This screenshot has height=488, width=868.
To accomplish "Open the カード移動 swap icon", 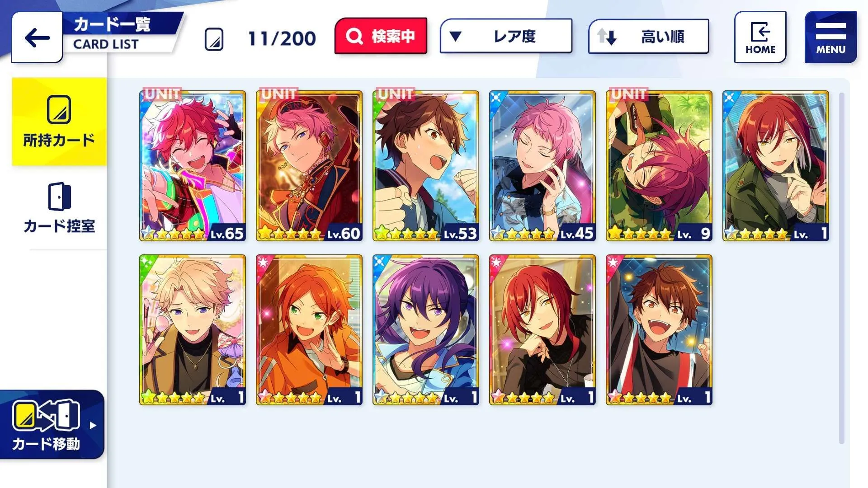I will (x=47, y=415).
